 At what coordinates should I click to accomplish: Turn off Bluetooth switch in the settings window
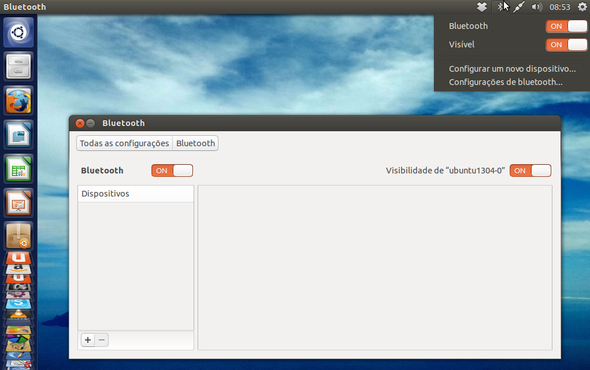172,171
